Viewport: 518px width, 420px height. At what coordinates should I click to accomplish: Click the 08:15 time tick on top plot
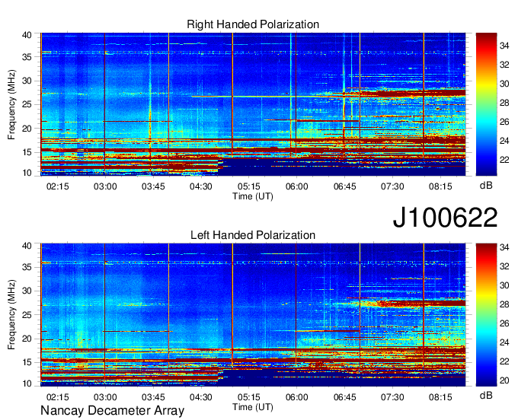coord(440,186)
